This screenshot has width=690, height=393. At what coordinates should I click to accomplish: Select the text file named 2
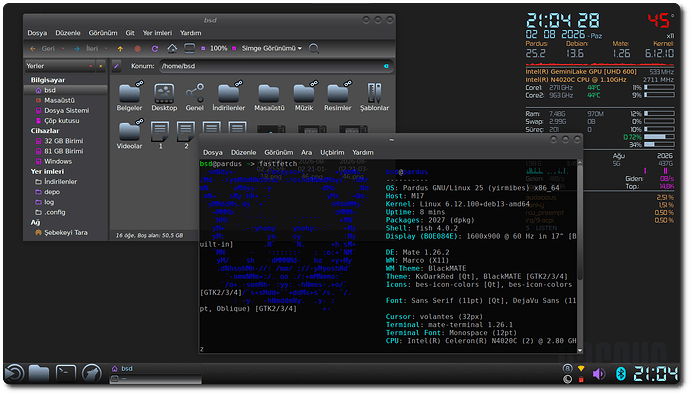(186, 135)
